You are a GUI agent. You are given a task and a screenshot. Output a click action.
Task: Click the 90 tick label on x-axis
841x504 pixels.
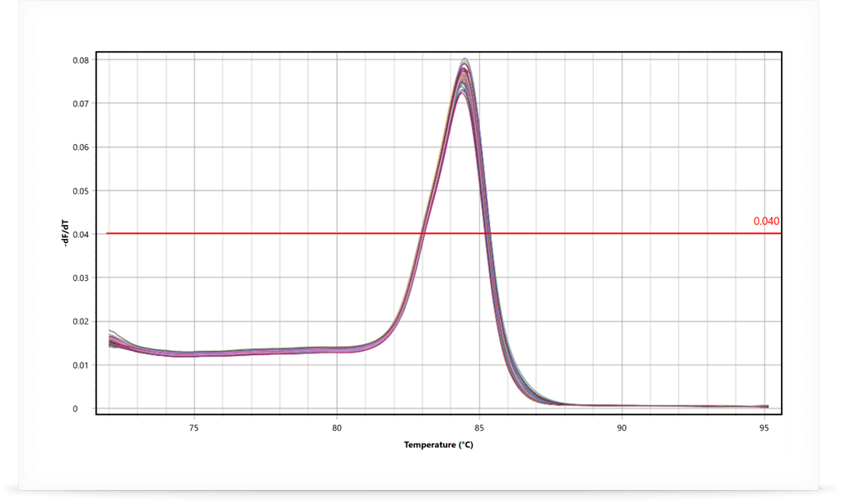(621, 428)
